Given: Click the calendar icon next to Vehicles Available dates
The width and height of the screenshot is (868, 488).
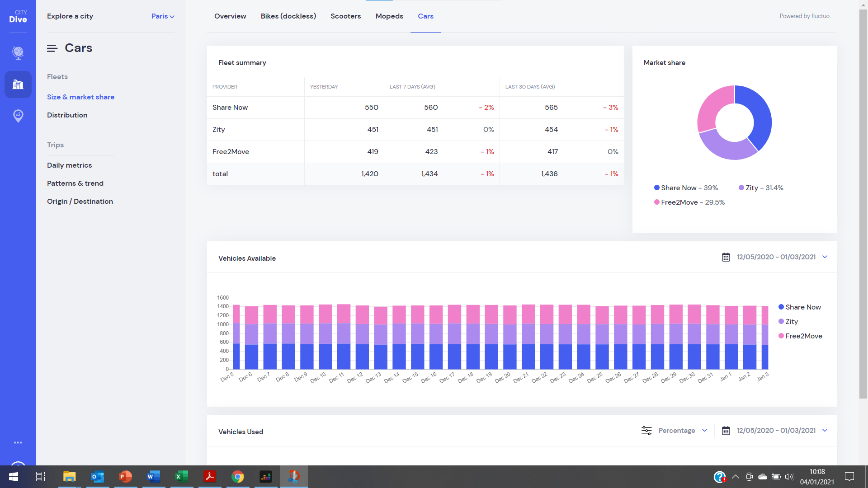Looking at the screenshot, I should tap(725, 257).
